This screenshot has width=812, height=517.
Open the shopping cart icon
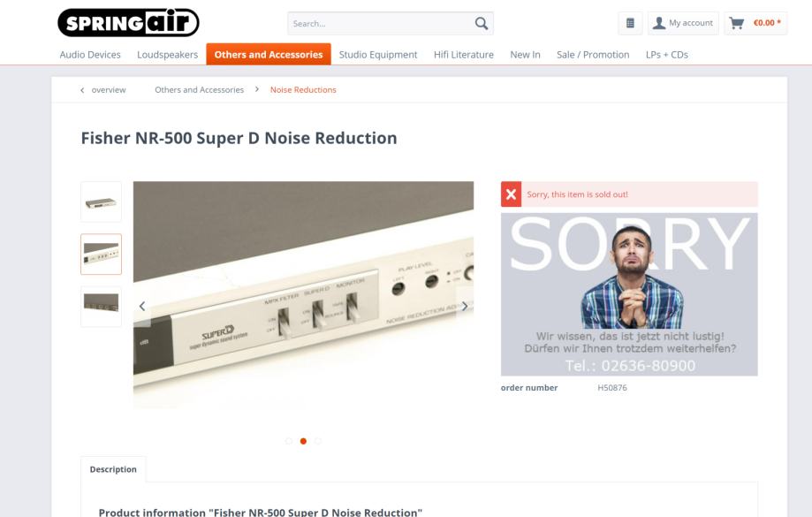click(x=736, y=23)
